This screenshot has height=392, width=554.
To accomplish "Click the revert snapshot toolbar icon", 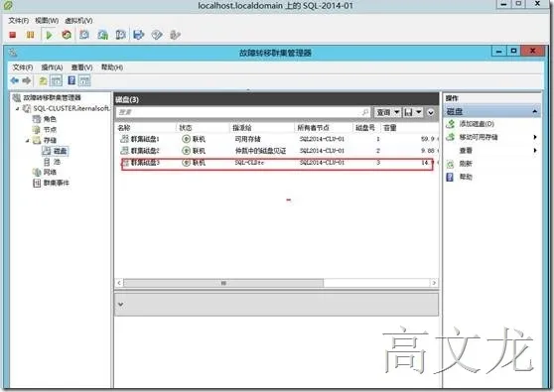I will click(x=103, y=35).
